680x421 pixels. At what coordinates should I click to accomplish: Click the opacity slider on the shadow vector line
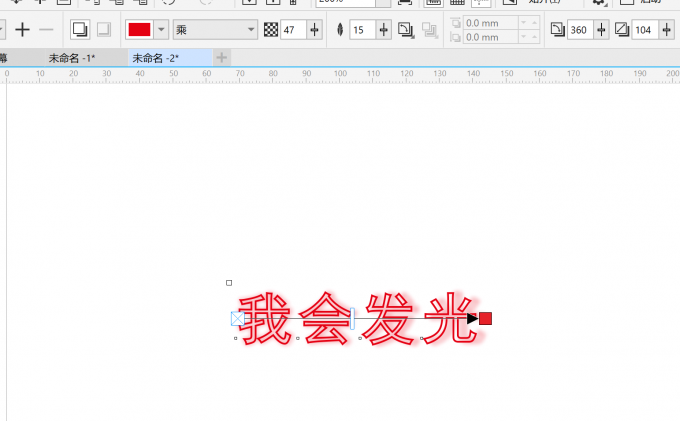352,319
